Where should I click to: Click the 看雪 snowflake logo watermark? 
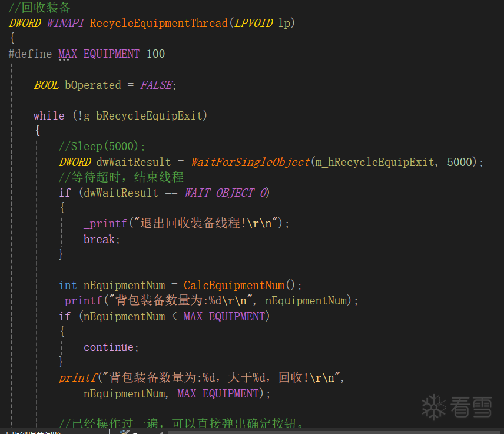(456, 407)
